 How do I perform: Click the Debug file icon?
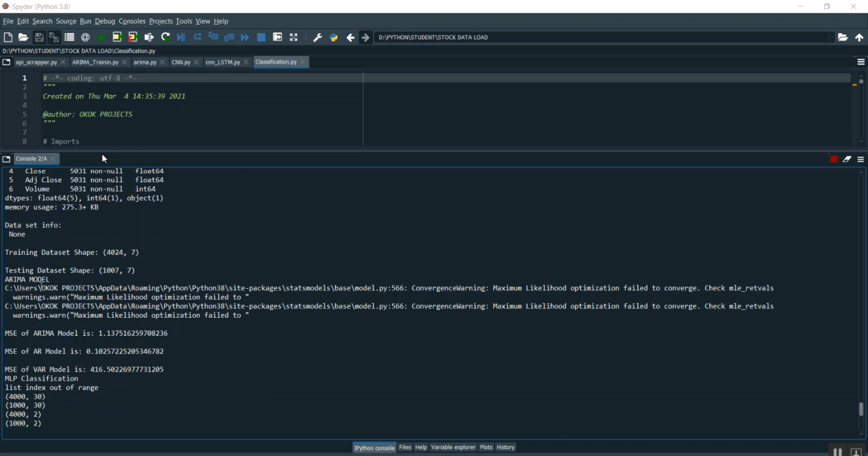(x=181, y=37)
